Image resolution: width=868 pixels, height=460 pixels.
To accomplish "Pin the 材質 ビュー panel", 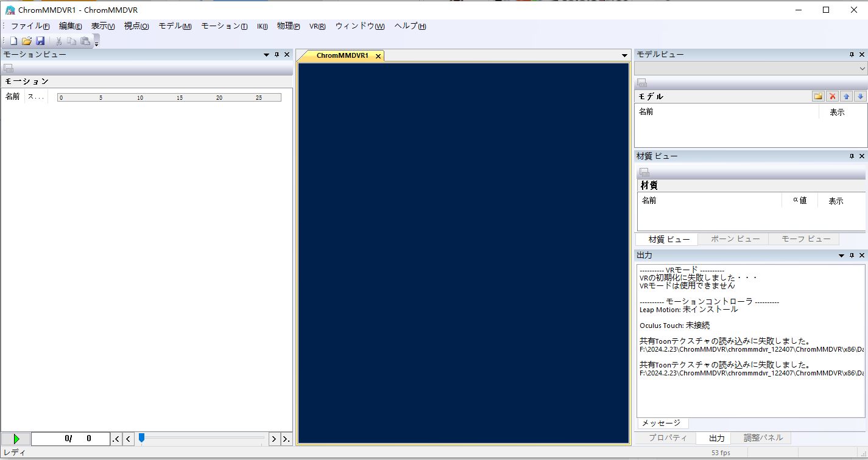I will coord(852,156).
